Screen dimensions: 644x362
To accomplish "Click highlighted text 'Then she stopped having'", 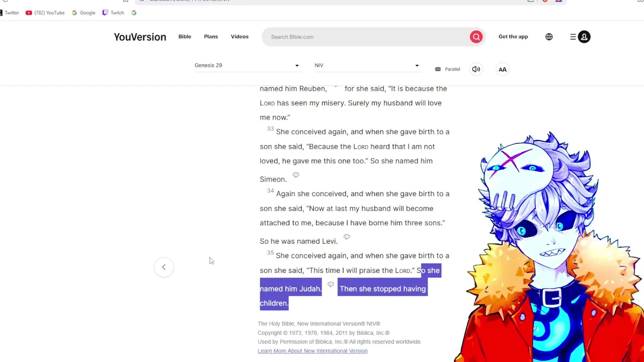I will pos(382,289).
